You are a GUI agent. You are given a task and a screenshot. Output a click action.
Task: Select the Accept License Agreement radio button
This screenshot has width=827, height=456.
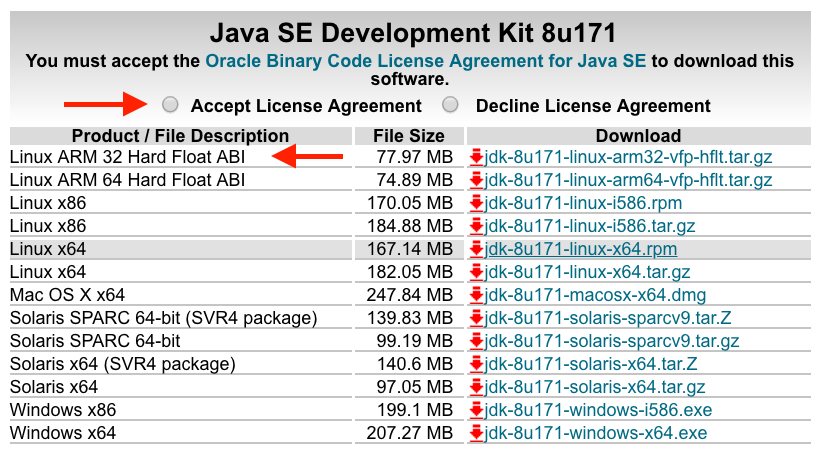tap(171, 105)
